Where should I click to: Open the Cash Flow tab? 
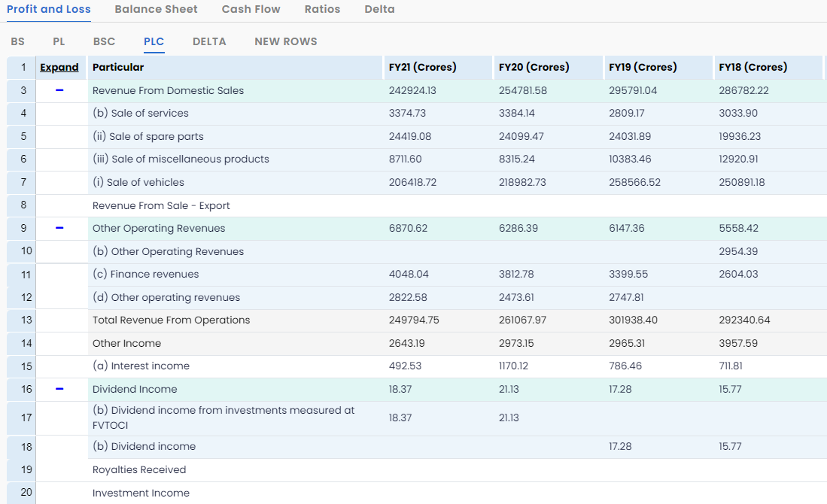tap(251, 9)
